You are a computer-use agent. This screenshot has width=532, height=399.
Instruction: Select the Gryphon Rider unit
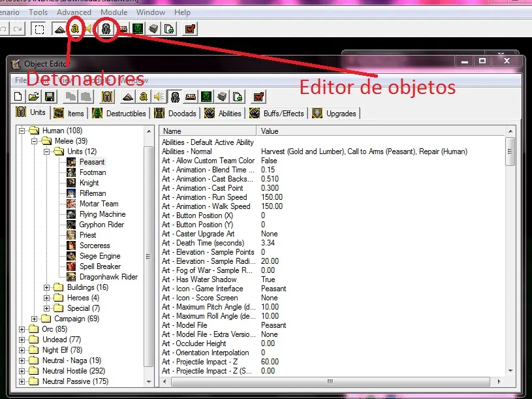101,225
